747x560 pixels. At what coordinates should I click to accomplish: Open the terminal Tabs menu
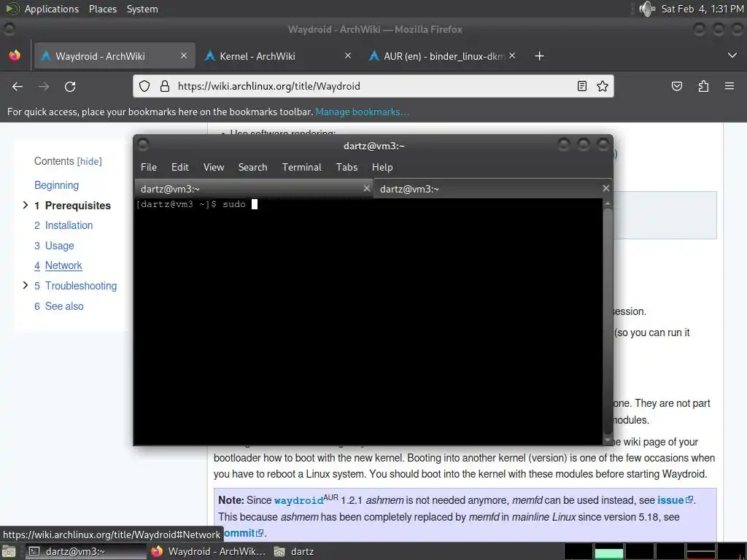347,167
